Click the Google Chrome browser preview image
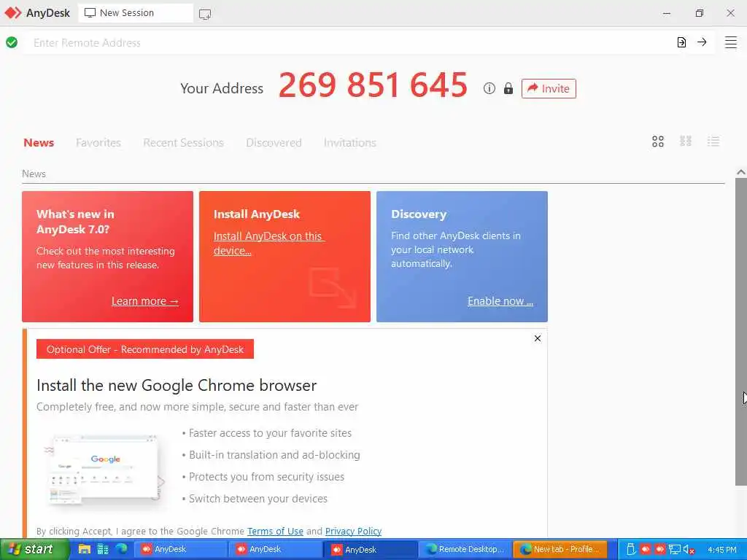Image resolution: width=747 pixels, height=560 pixels. tap(106, 470)
